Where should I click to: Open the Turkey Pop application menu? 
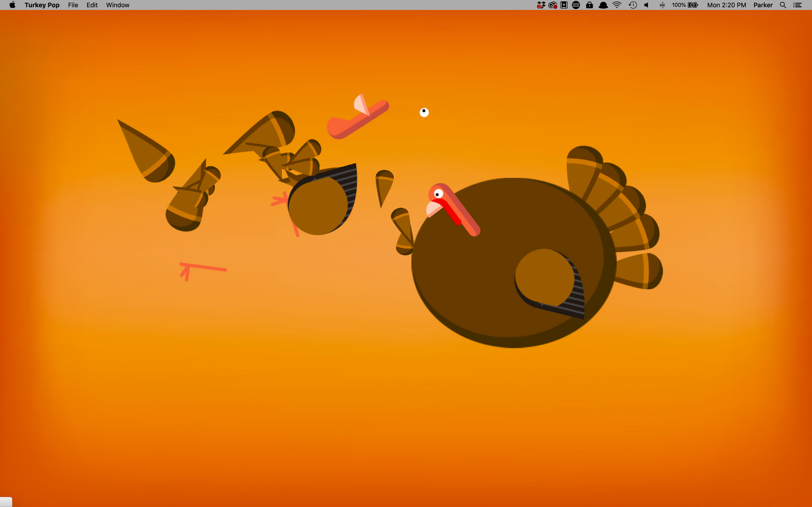coord(42,5)
